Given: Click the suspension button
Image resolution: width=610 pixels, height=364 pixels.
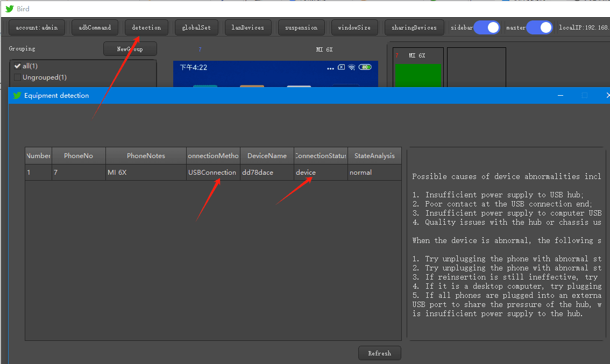Looking at the screenshot, I should [301, 27].
